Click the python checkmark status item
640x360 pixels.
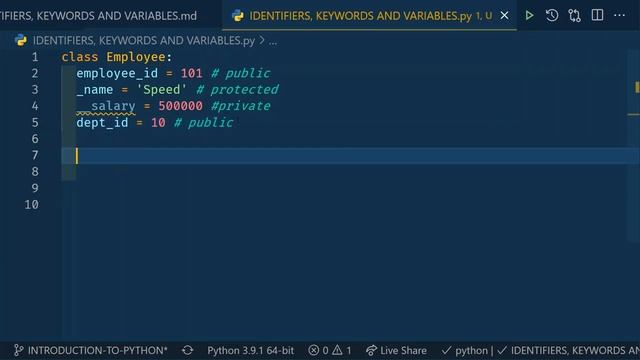464,350
